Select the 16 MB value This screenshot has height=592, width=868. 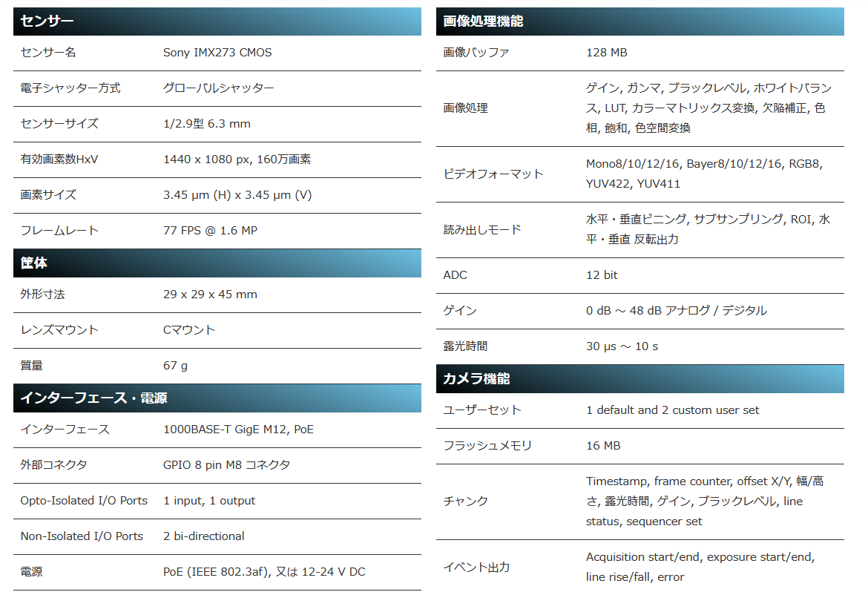click(x=603, y=446)
